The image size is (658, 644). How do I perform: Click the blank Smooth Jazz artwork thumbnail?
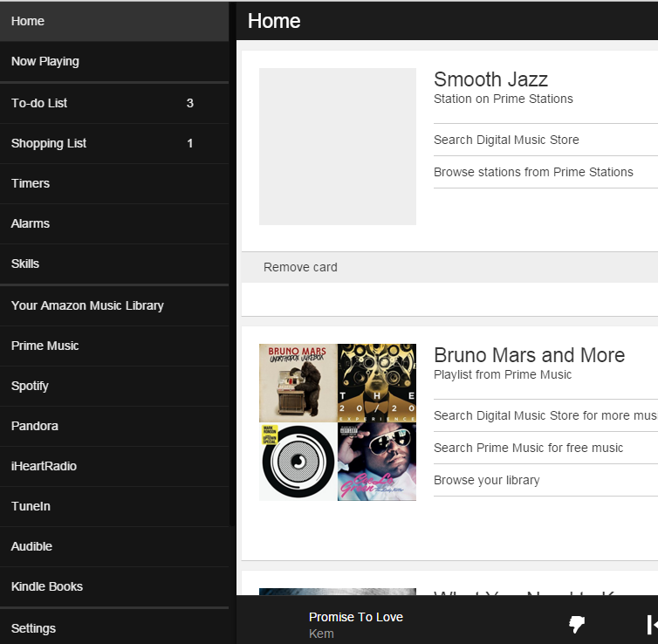click(338, 147)
